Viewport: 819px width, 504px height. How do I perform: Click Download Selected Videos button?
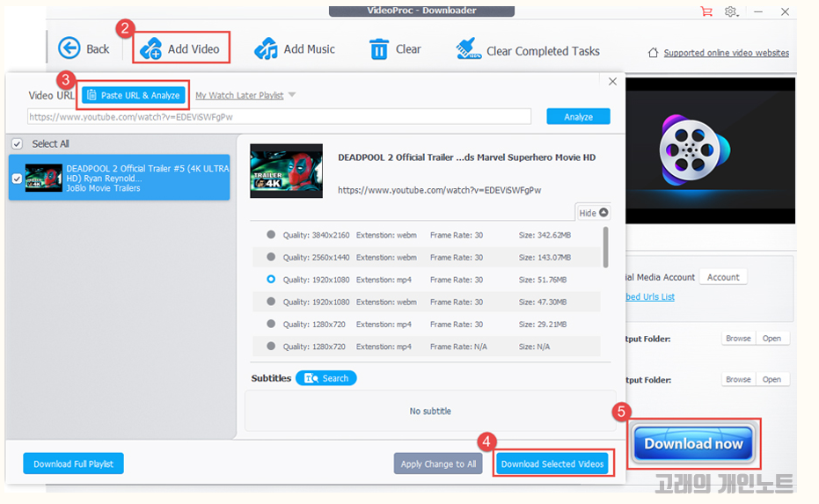point(552,464)
